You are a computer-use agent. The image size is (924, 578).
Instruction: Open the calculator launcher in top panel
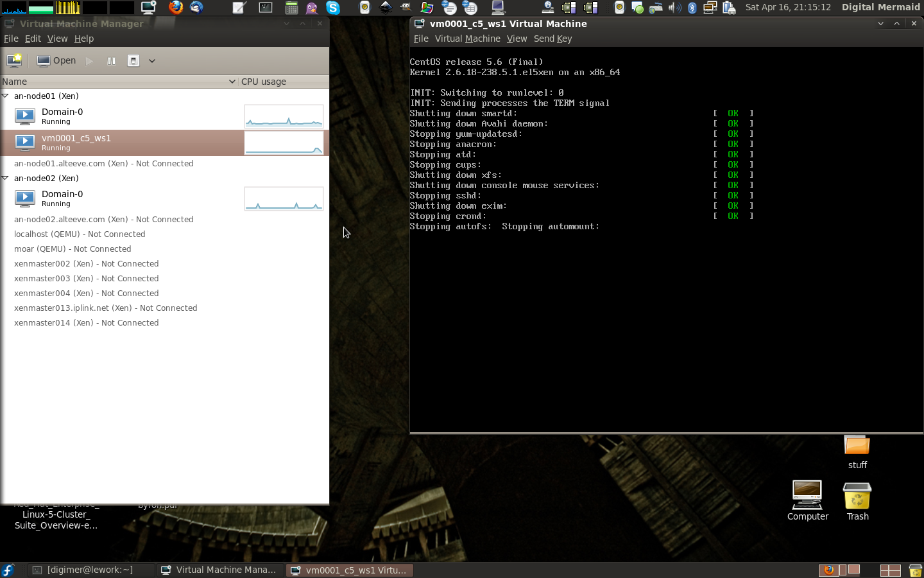point(291,7)
